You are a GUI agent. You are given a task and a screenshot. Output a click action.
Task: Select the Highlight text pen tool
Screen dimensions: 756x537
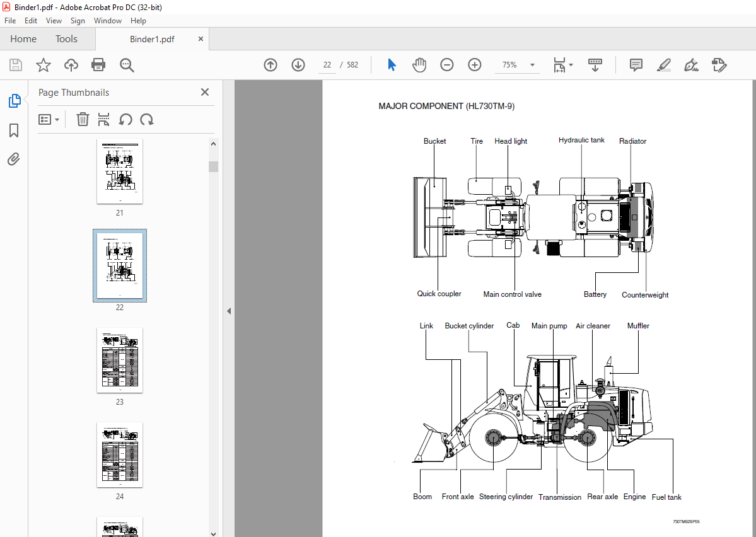664,64
